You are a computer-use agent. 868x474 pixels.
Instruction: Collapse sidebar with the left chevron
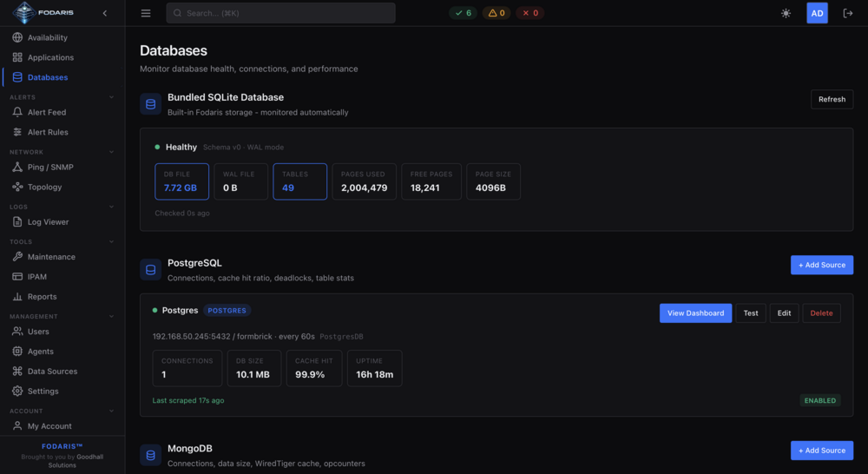point(105,13)
